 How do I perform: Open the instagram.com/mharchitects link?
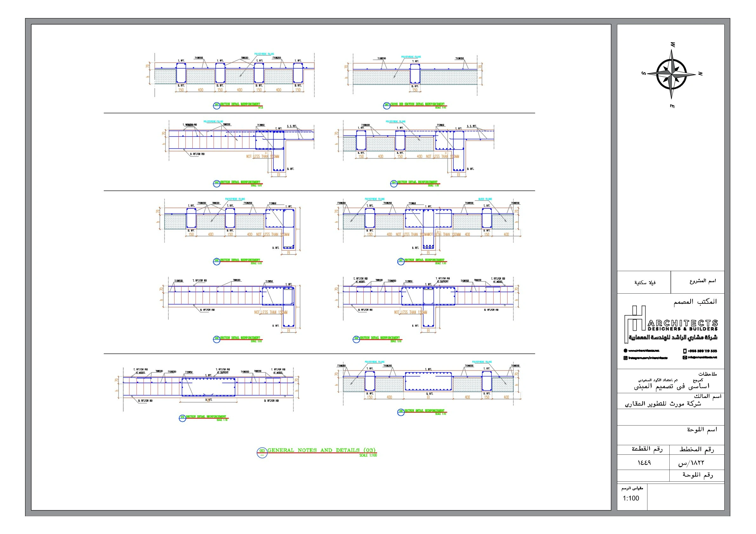pyautogui.click(x=648, y=358)
